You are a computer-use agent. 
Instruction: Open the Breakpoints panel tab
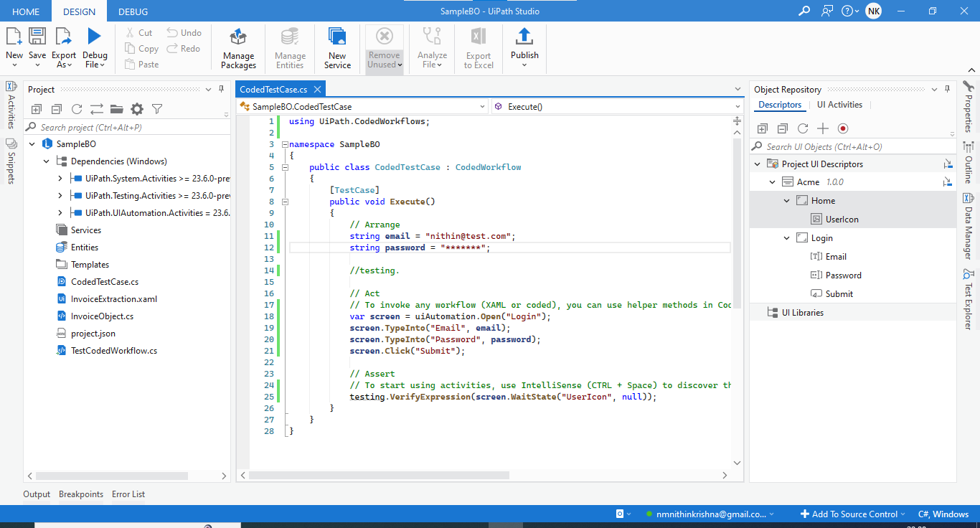pyautogui.click(x=81, y=494)
